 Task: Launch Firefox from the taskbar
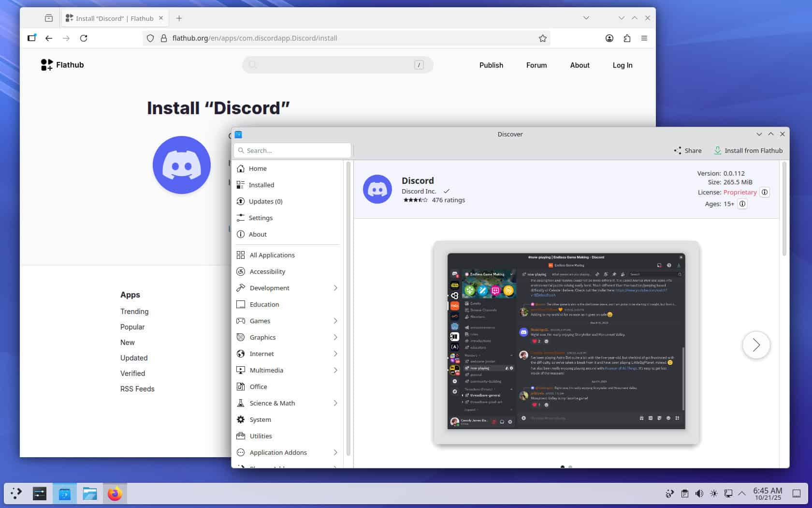pos(115,493)
